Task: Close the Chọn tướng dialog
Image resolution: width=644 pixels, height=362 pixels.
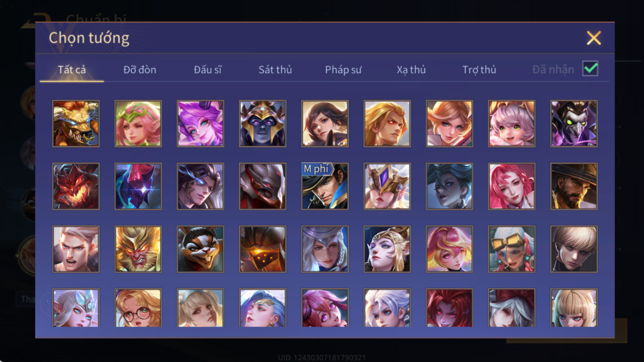Action: (x=594, y=38)
